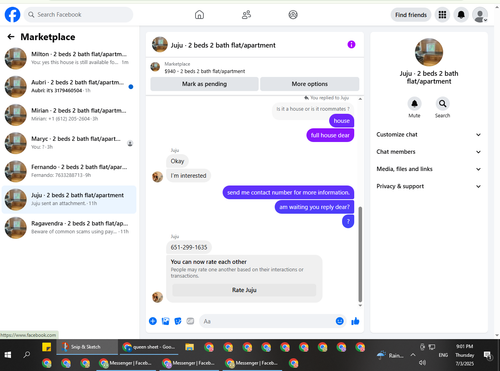Viewport: 500px width, 371px height.
Task: Open Aubri conversation in list
Action: [x=69, y=87]
